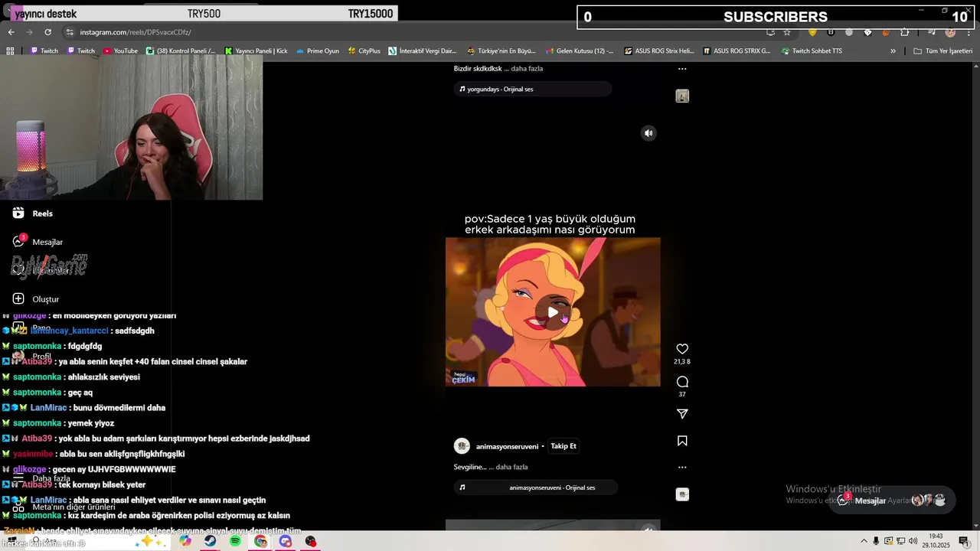
Task: Open 'Twitch Sohbet TTS' bookmark
Action: point(812,51)
